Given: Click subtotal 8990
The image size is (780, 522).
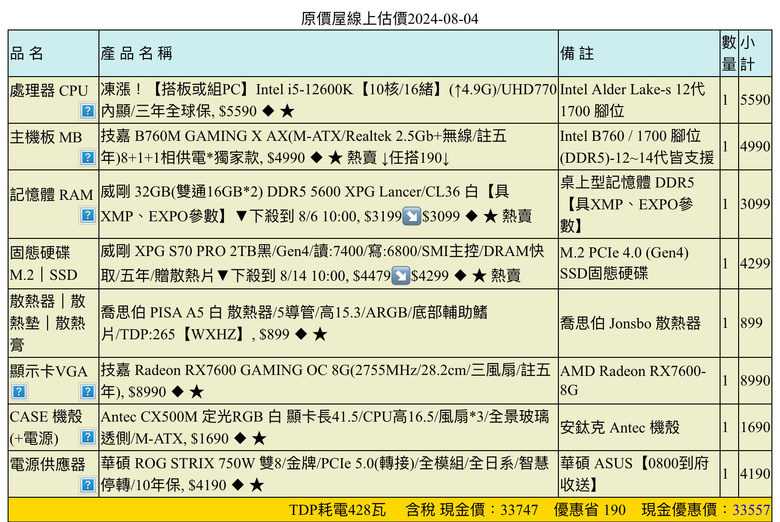Looking at the screenshot, I should (755, 380).
